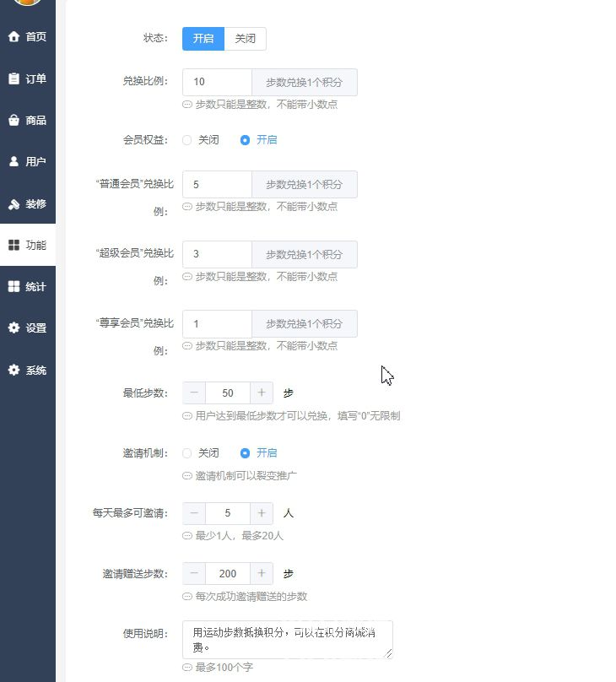
Task: Select 开启 radio for 会员权益
Action: (x=245, y=140)
